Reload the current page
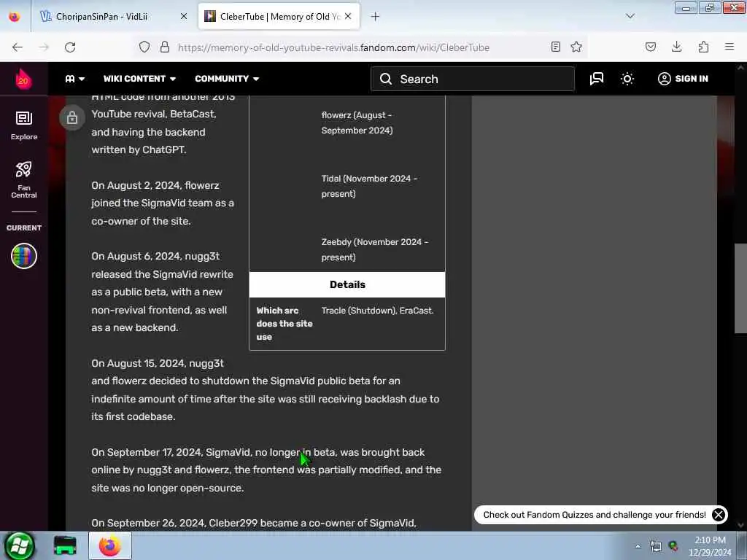Image resolution: width=747 pixels, height=560 pixels. tap(70, 47)
